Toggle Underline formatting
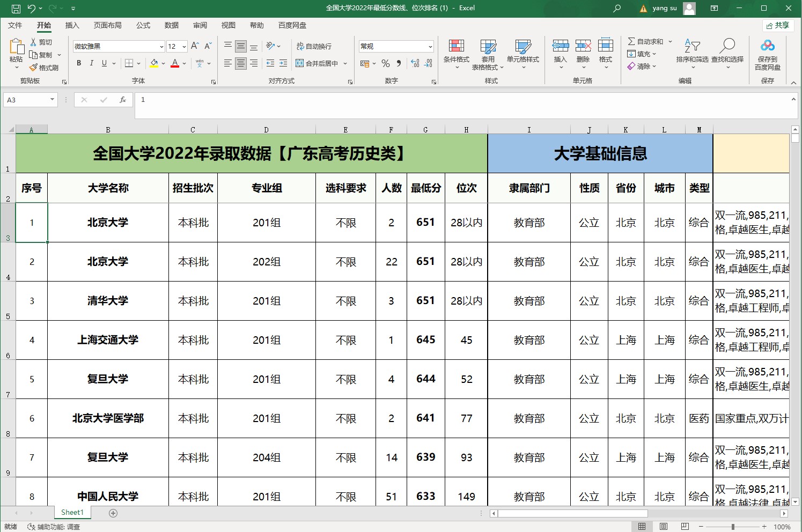The width and height of the screenshot is (802, 532). tap(104, 63)
